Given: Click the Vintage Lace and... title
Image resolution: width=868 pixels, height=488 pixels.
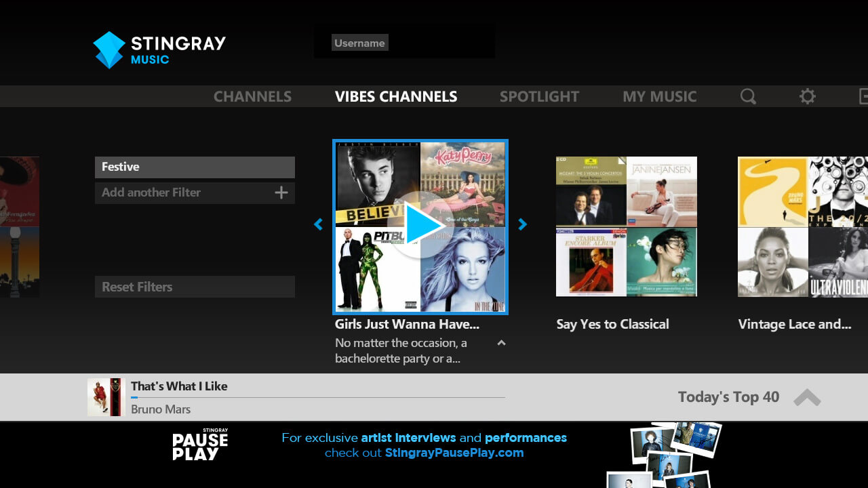Looking at the screenshot, I should [x=795, y=324].
